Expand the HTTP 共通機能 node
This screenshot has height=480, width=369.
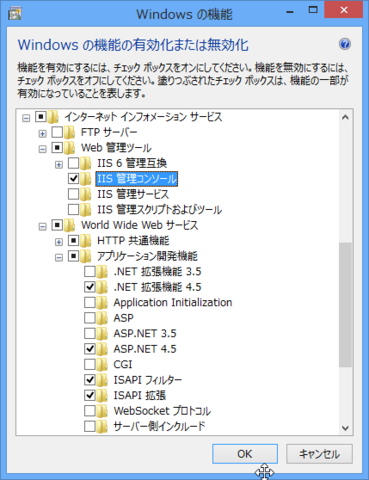click(x=59, y=242)
